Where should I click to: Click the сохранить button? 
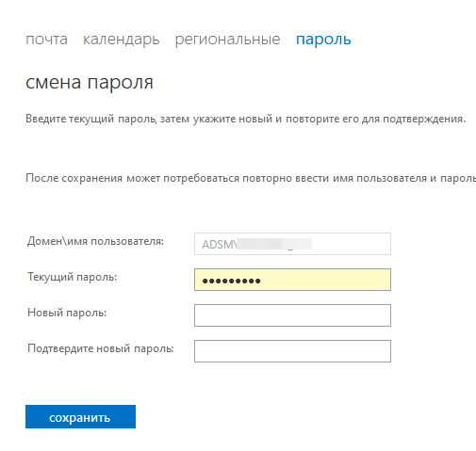[80, 416]
